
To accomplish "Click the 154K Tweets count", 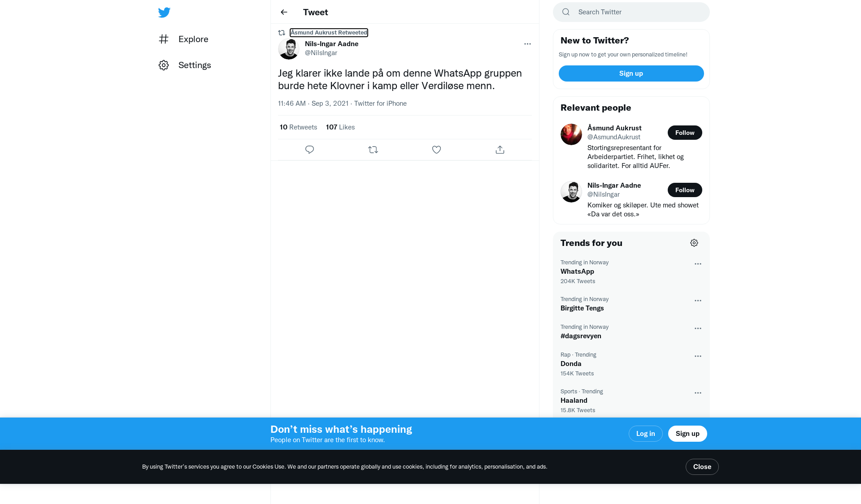I will click(577, 374).
